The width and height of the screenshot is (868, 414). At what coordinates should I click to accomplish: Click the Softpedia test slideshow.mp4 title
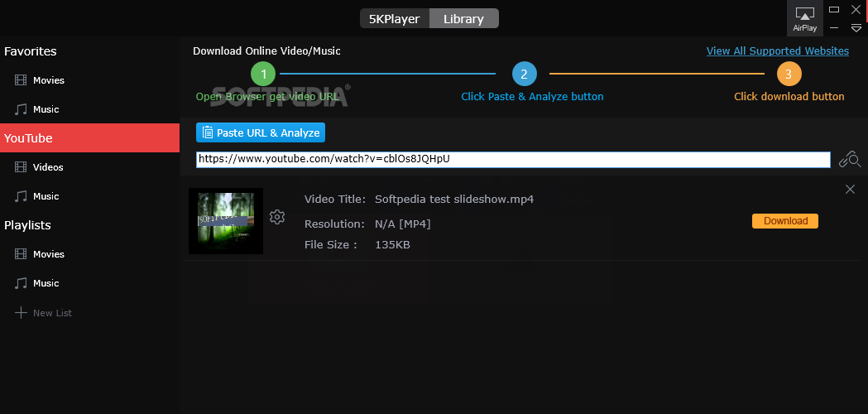(454, 199)
